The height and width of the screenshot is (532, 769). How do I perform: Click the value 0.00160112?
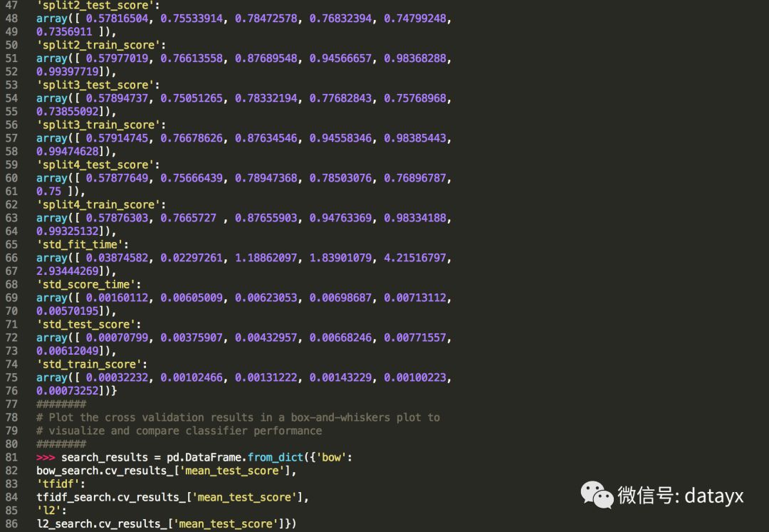tap(117, 298)
